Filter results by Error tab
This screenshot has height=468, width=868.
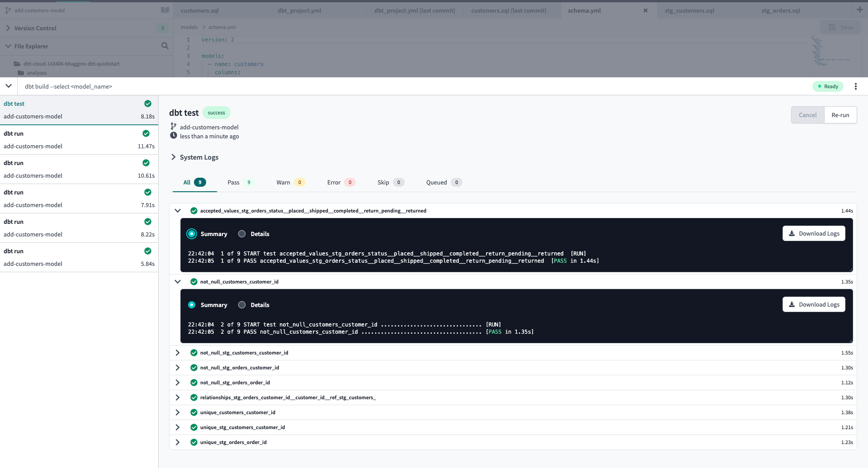341,182
